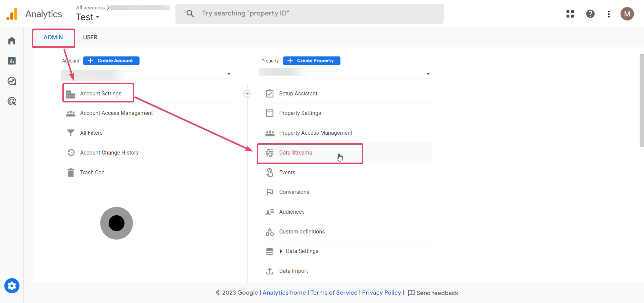This screenshot has height=303, width=644.
Task: Click the Data Settings database icon
Action: (x=270, y=252)
